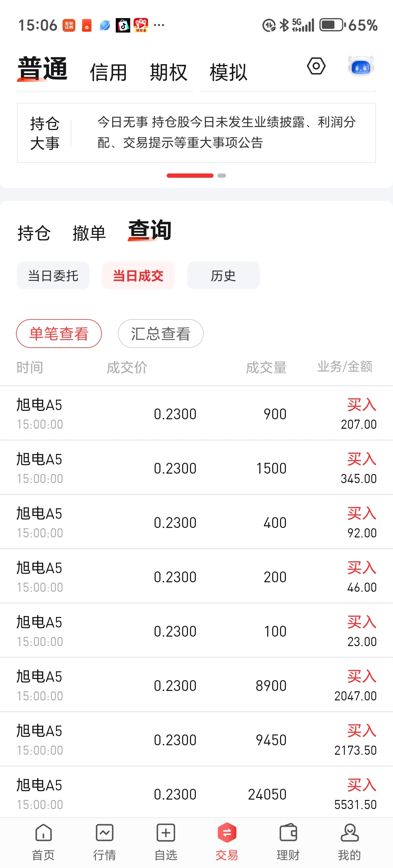
Task: Select 当日成交 filter
Action: pyautogui.click(x=138, y=276)
